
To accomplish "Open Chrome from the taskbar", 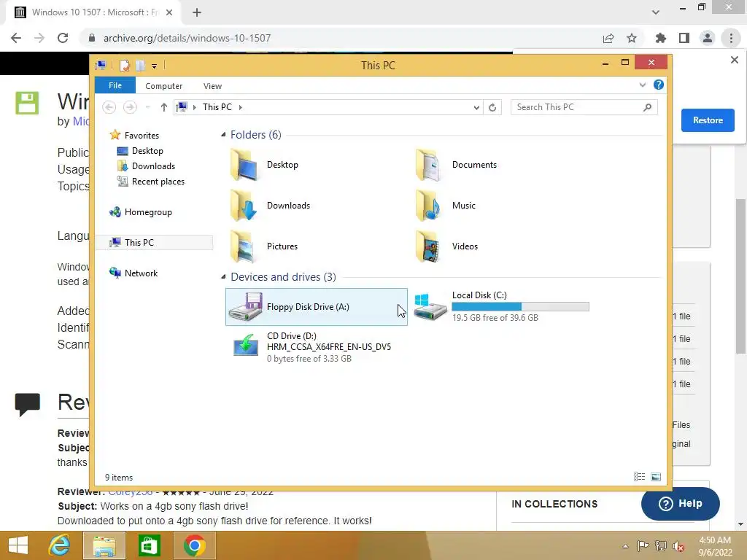I will (x=194, y=545).
